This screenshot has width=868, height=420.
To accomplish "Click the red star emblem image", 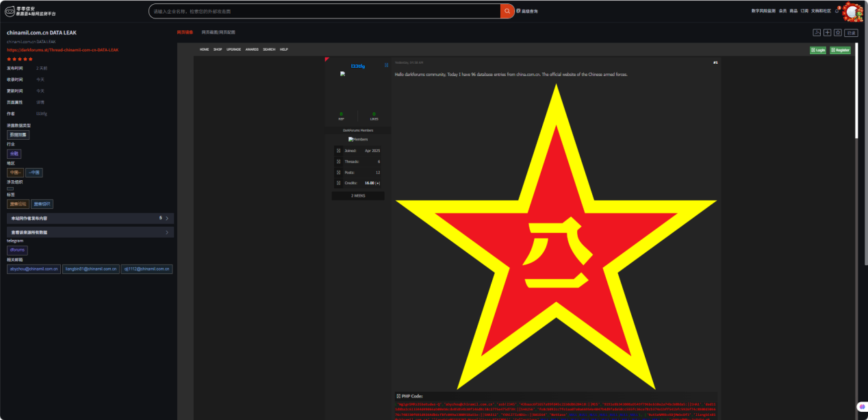I will click(x=556, y=236).
